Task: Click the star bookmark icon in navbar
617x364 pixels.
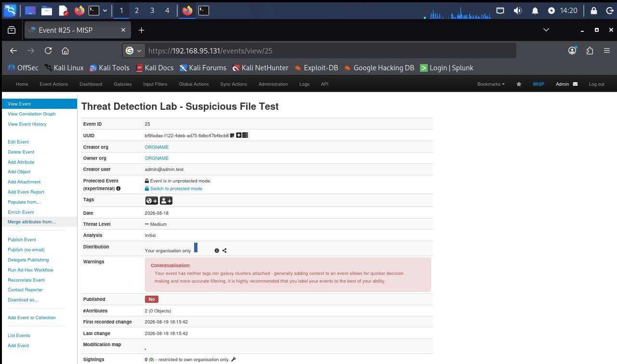Action: coord(519,84)
